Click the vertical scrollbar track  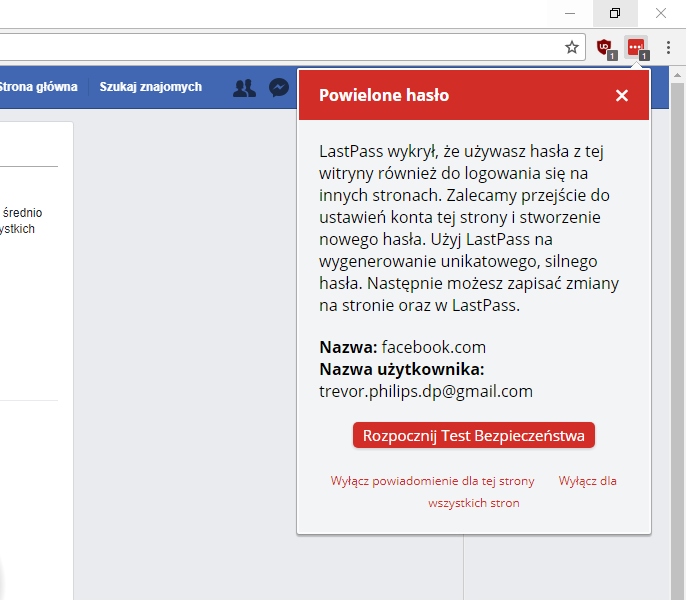[677, 341]
